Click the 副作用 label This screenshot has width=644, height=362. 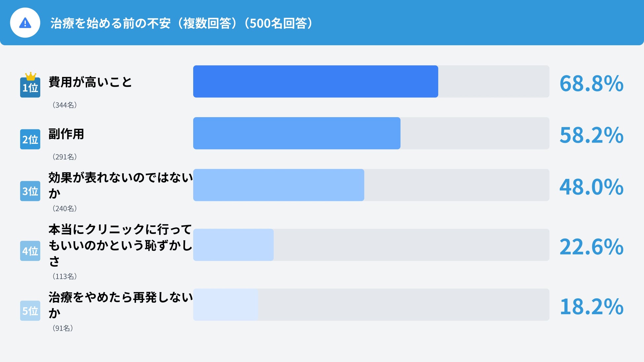pyautogui.click(x=66, y=134)
